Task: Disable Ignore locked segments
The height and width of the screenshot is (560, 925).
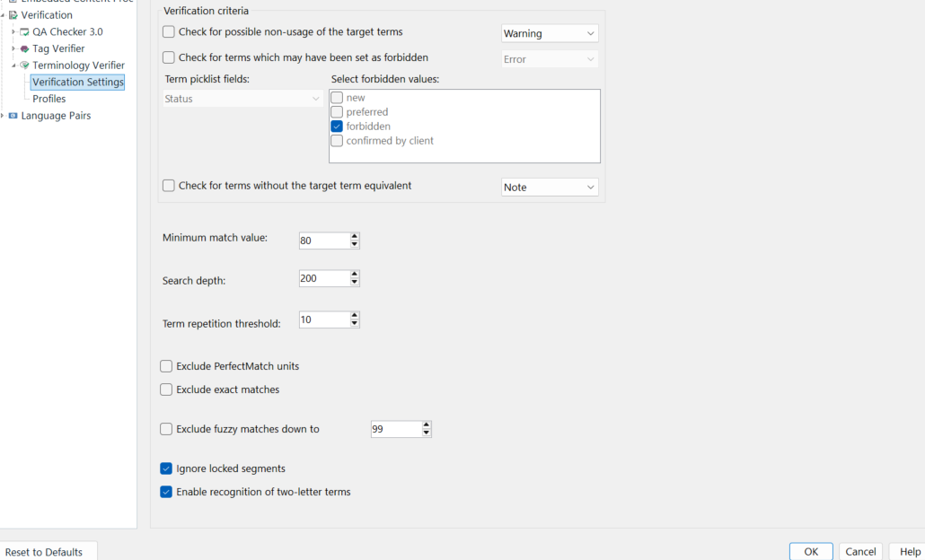Action: (x=165, y=468)
